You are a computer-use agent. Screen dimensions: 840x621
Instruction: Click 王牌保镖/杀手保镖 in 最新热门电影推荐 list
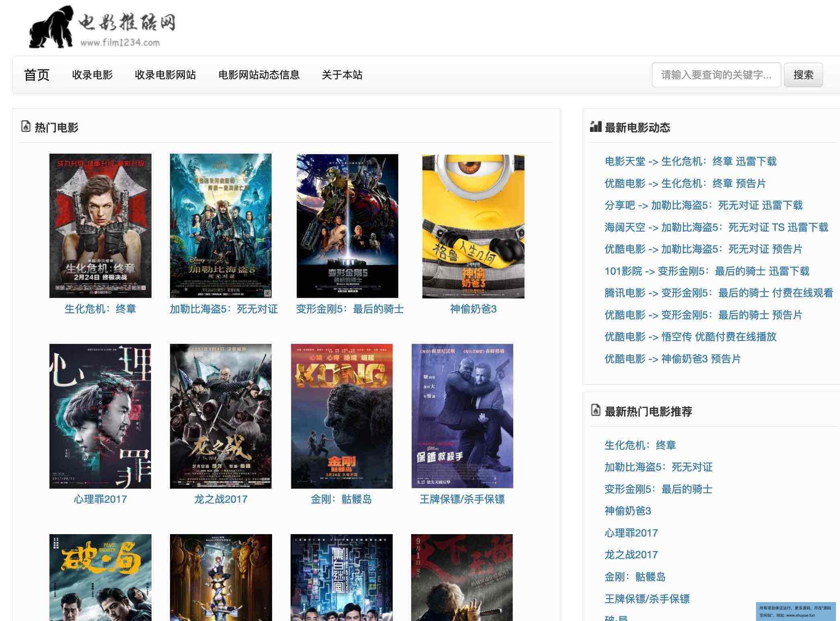click(647, 598)
